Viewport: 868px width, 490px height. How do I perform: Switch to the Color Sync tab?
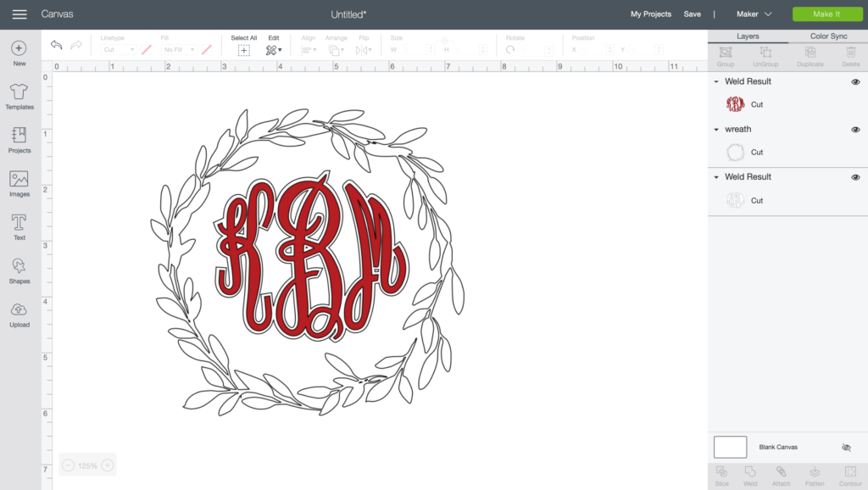point(828,36)
